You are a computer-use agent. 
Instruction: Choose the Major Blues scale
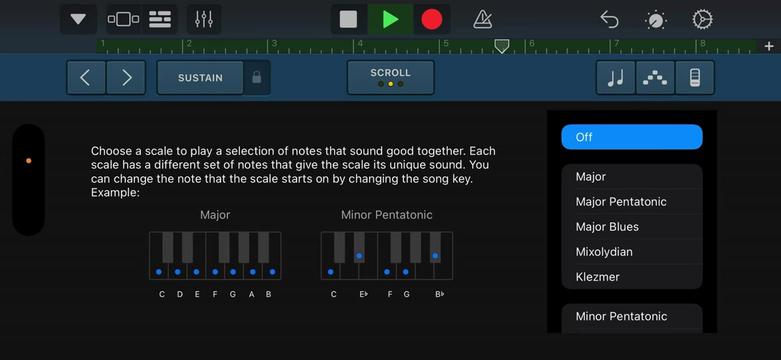click(x=632, y=227)
